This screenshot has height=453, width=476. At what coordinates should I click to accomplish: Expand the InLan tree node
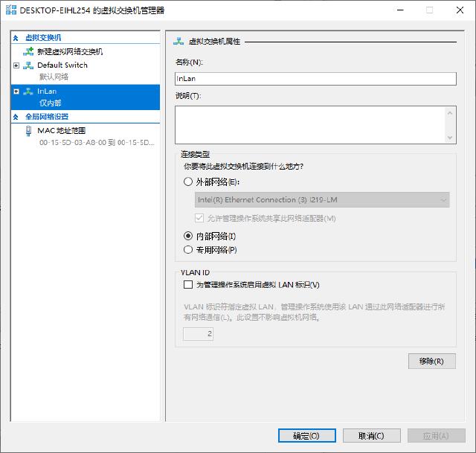[16, 91]
